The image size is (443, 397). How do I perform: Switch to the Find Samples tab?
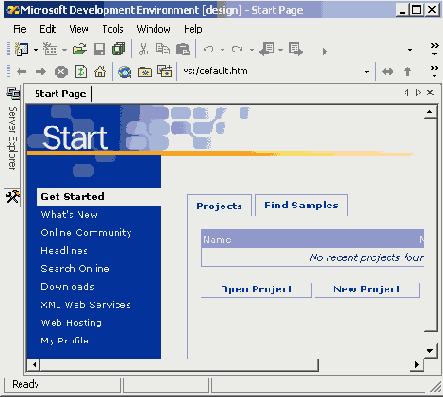[x=301, y=205]
